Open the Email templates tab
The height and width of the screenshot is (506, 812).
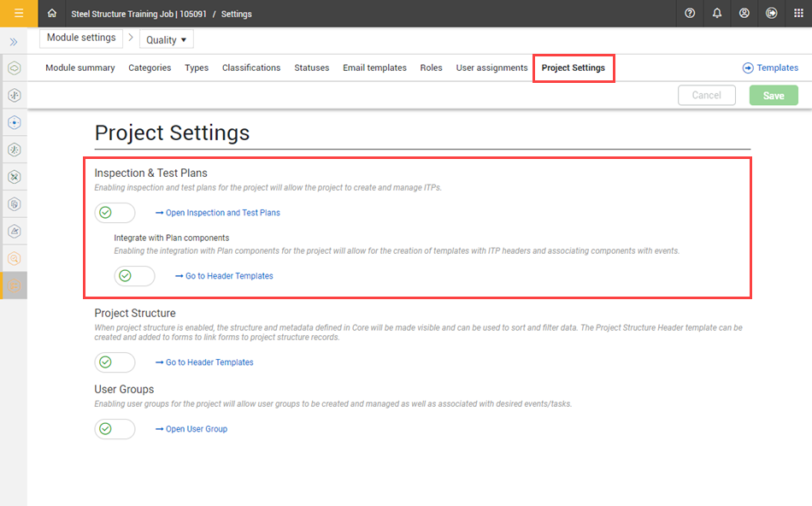click(x=374, y=68)
